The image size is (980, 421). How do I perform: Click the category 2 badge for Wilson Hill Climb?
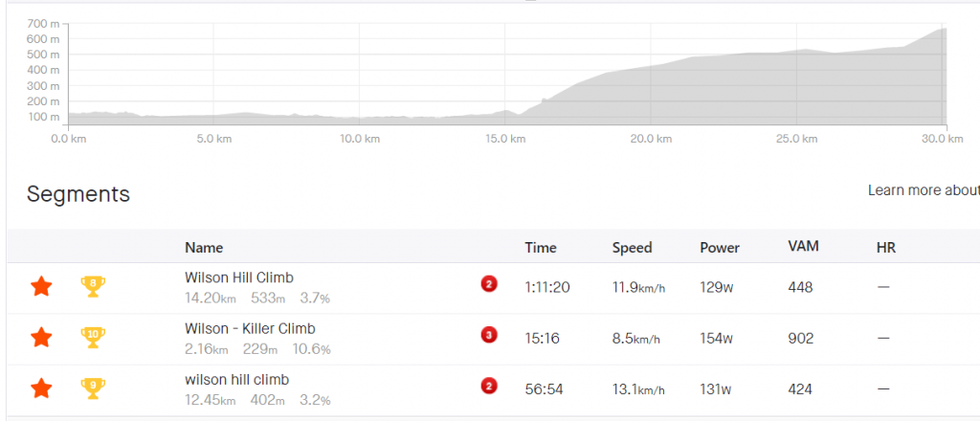tap(489, 284)
